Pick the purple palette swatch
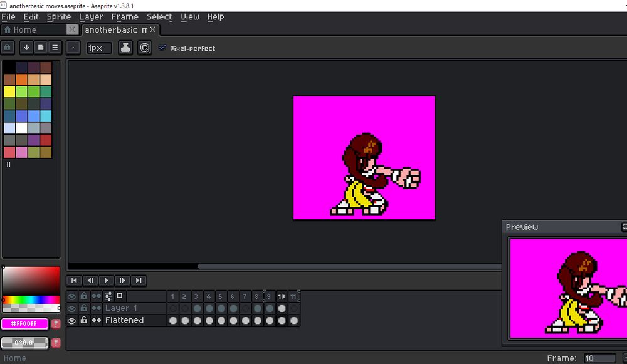 pyautogui.click(x=34, y=140)
